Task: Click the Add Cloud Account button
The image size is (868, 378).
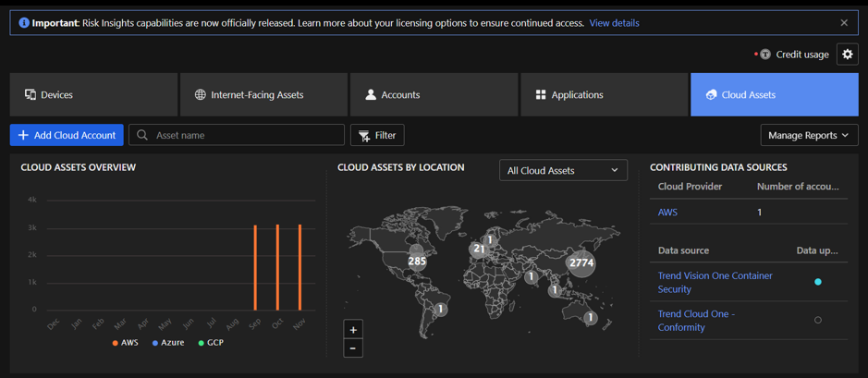Action: (x=67, y=135)
